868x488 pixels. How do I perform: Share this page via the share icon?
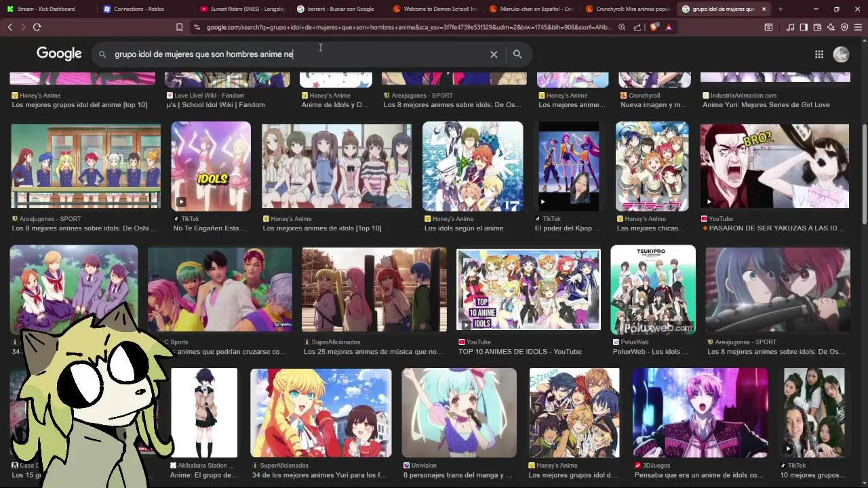click(x=637, y=27)
